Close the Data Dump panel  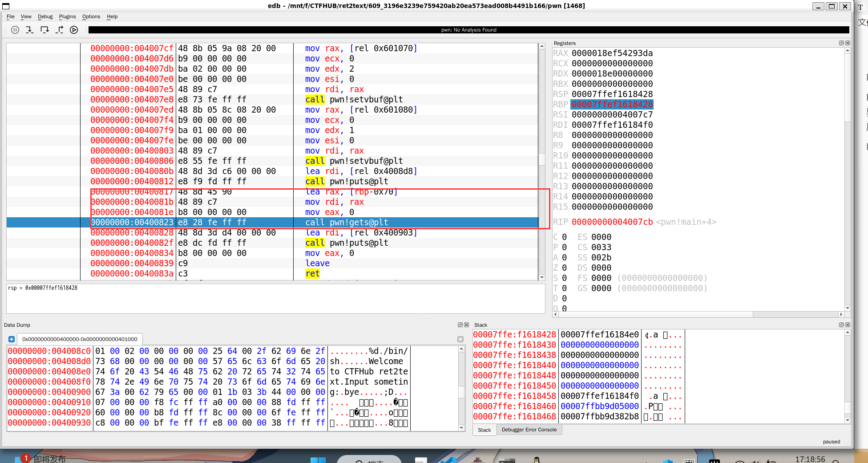pos(467,325)
